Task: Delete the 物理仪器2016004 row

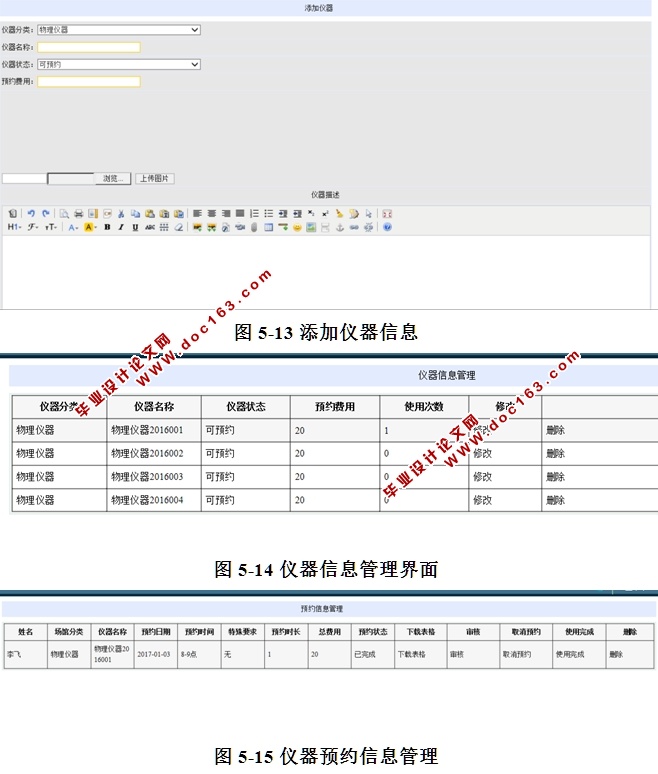Action: (x=555, y=500)
